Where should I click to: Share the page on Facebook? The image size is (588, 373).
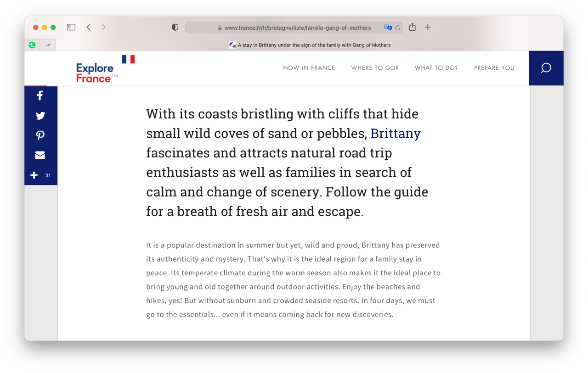pyautogui.click(x=40, y=95)
